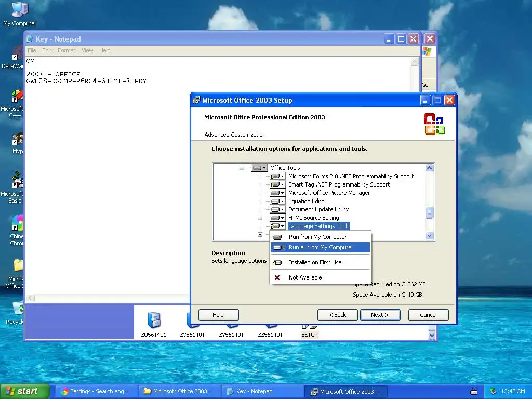Click the Notepad title bar icon
Image resolution: width=532 pixels, height=399 pixels.
tap(30, 39)
